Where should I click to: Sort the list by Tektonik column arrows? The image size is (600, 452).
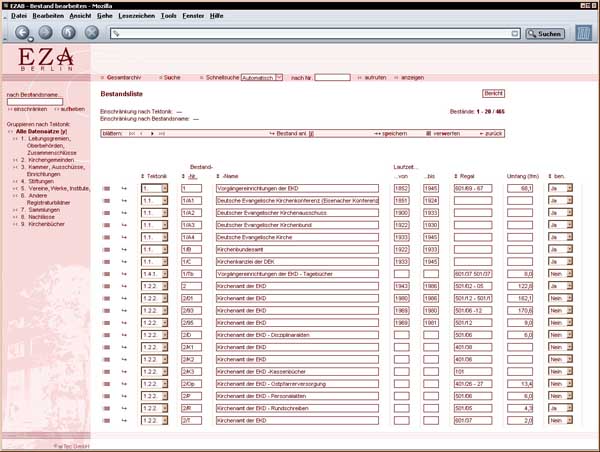click(x=142, y=176)
